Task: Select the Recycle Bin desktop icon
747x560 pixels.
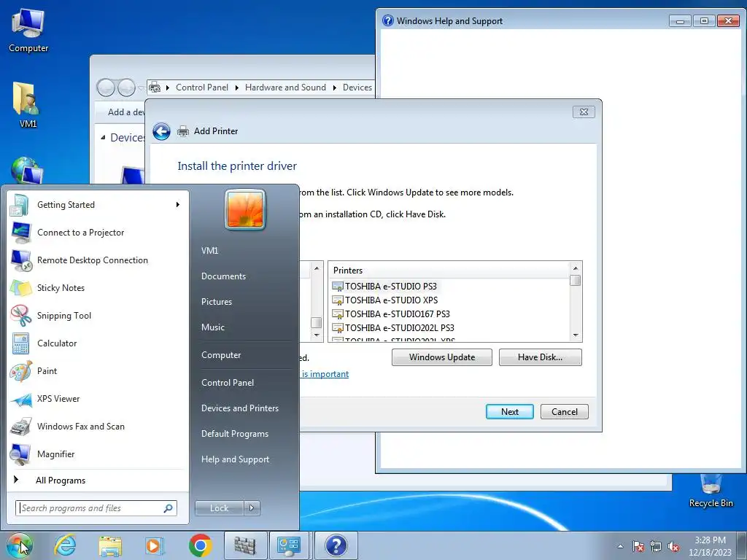Action: (711, 491)
